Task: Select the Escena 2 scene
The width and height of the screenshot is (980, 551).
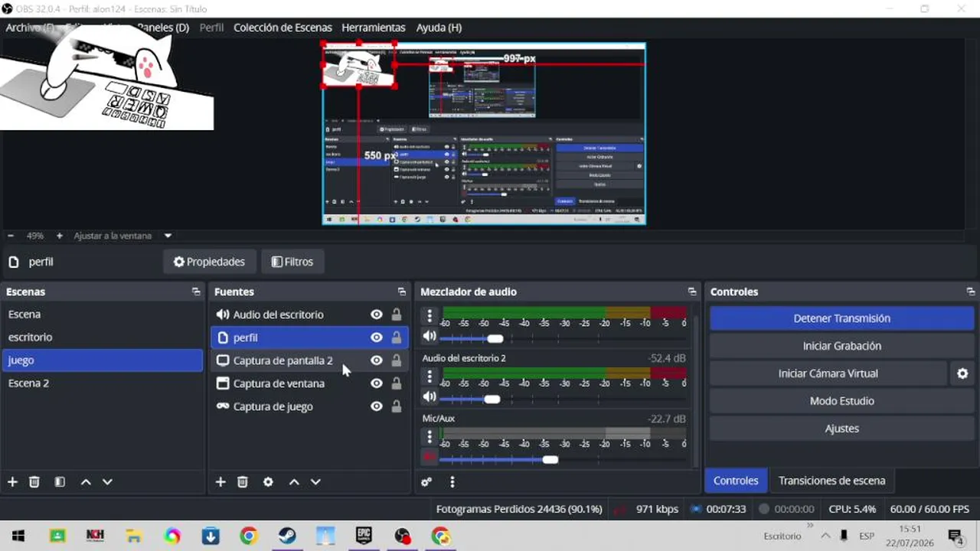Action: tap(103, 383)
